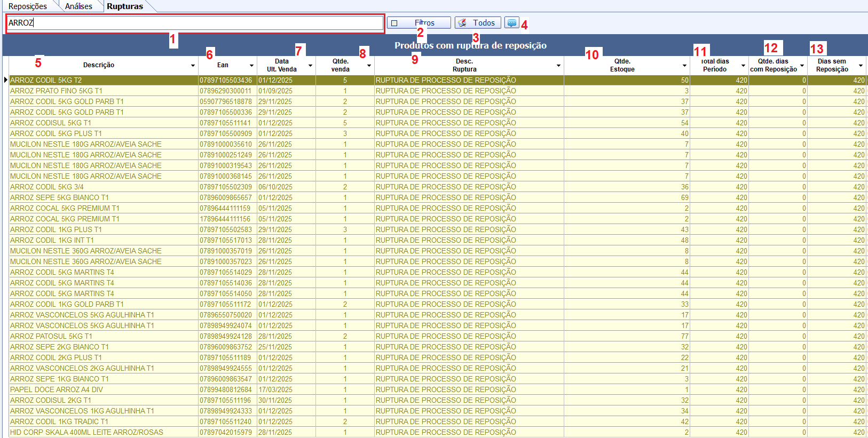
Task: Open Dias sem Reposição column dropdown
Action: click(x=861, y=66)
